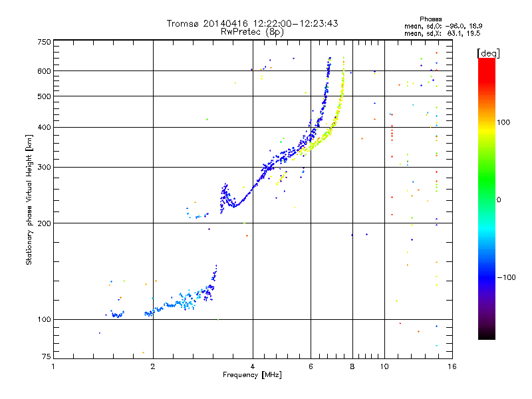Image resolution: width=532 pixels, height=399 pixels.
Task: Click the red top of the colorbar
Action: pyautogui.click(x=487, y=63)
